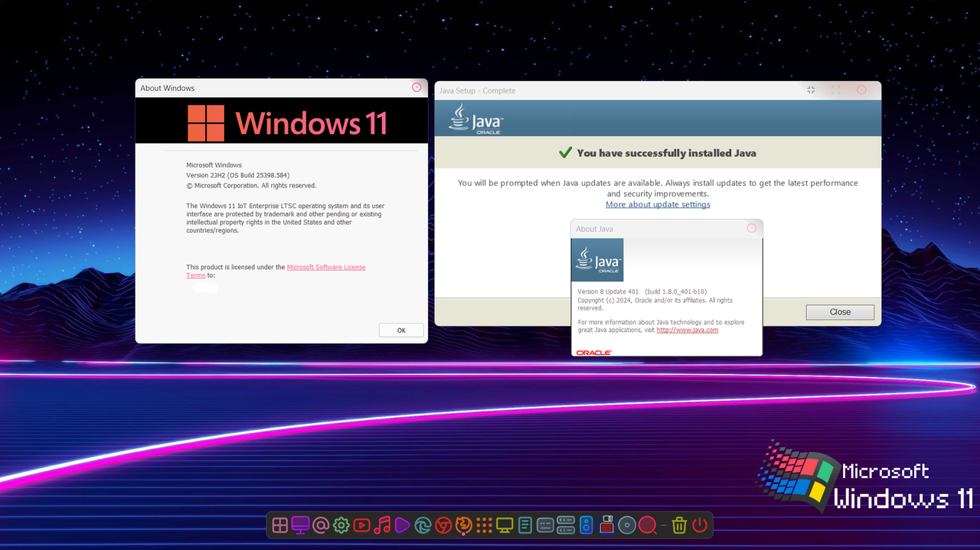The image size is (980, 550).
Task: Click 'You have successfully installed Java' message
Action: tap(666, 153)
